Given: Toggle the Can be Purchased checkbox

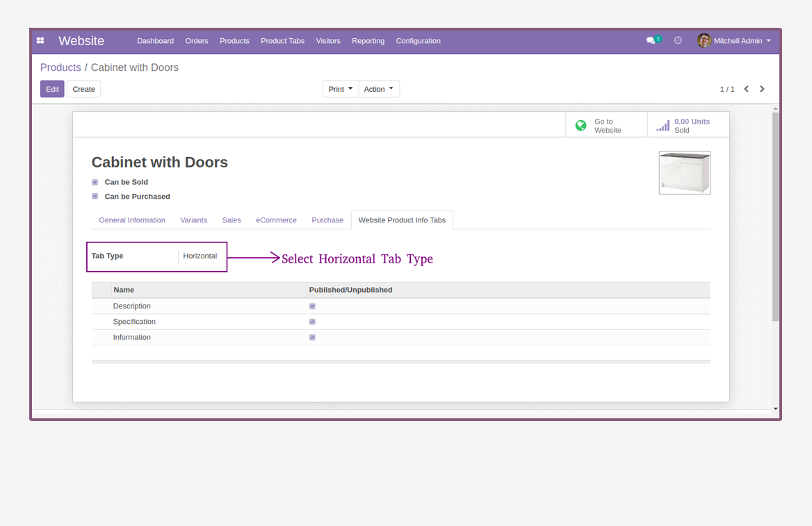Looking at the screenshot, I should click(x=95, y=196).
